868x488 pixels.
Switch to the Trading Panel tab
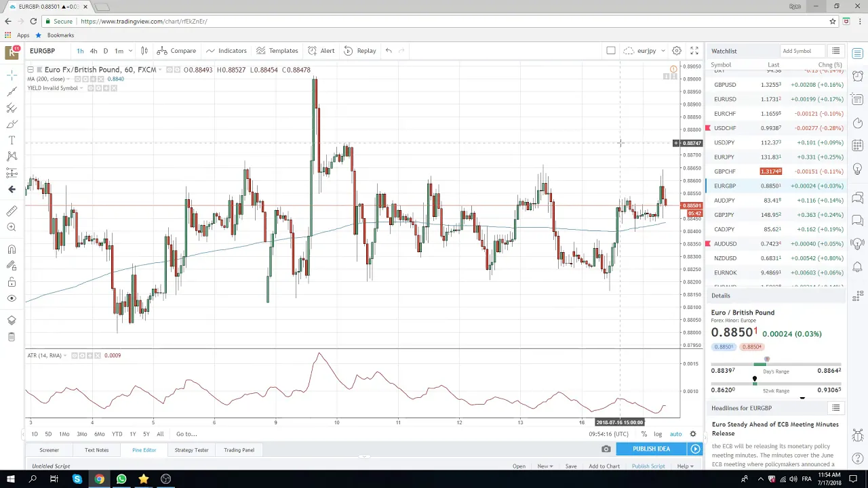239,450
